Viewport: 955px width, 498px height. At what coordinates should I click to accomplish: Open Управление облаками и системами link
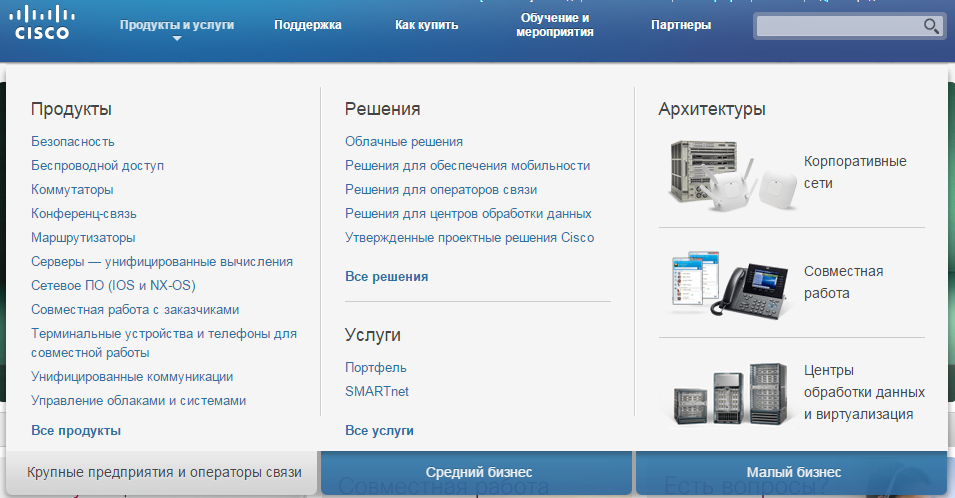[x=138, y=401]
